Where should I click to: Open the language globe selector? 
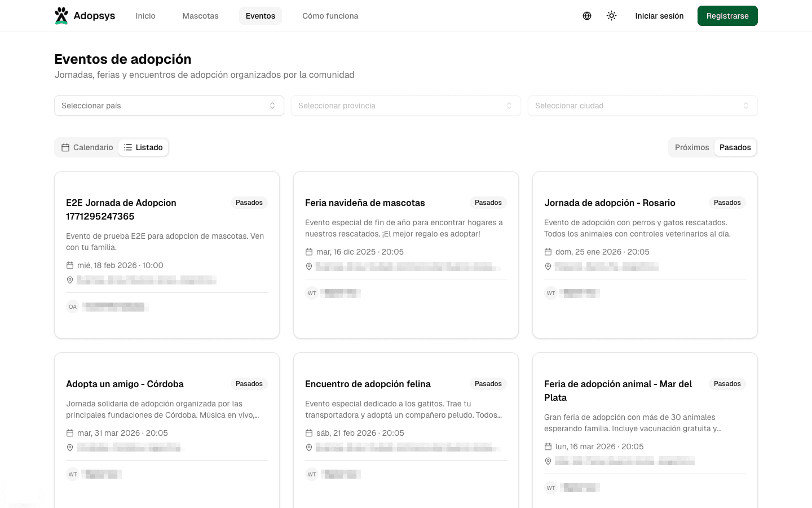tap(587, 16)
